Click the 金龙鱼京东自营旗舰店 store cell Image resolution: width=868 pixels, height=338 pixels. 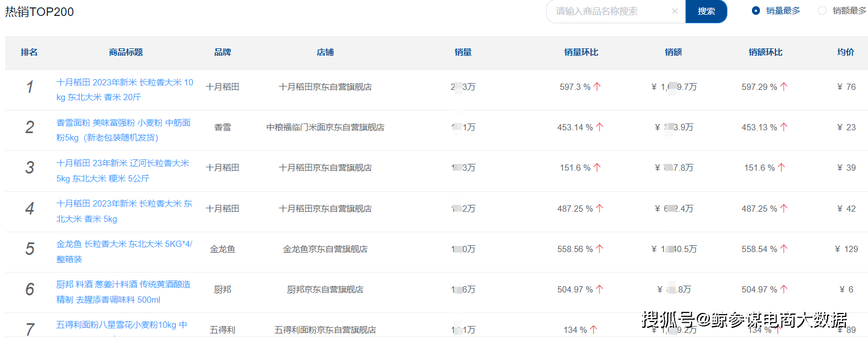[325, 249]
